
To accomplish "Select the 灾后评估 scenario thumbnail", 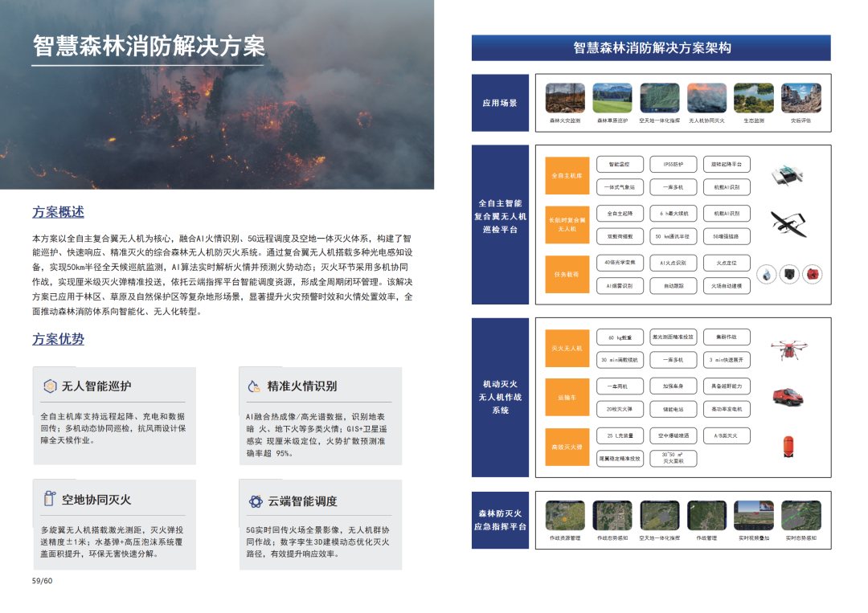I will pos(800,98).
